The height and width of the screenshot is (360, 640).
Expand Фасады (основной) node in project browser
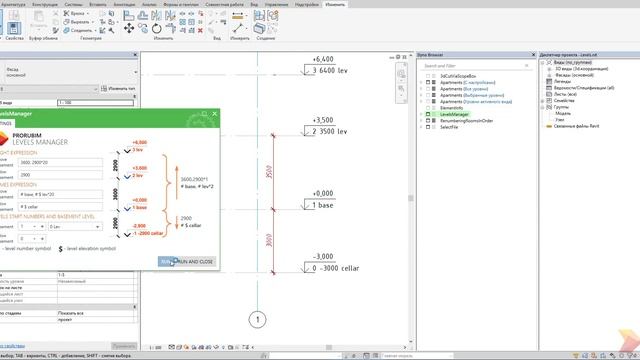(549, 75)
